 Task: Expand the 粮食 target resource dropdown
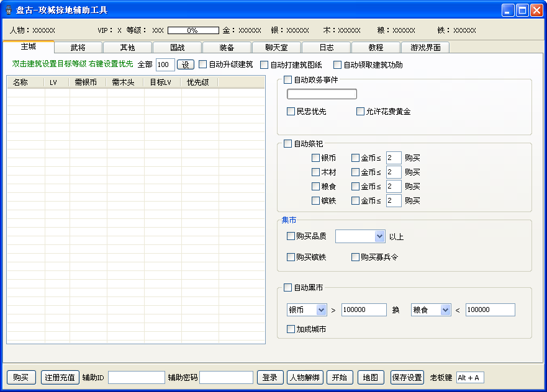click(x=431, y=310)
